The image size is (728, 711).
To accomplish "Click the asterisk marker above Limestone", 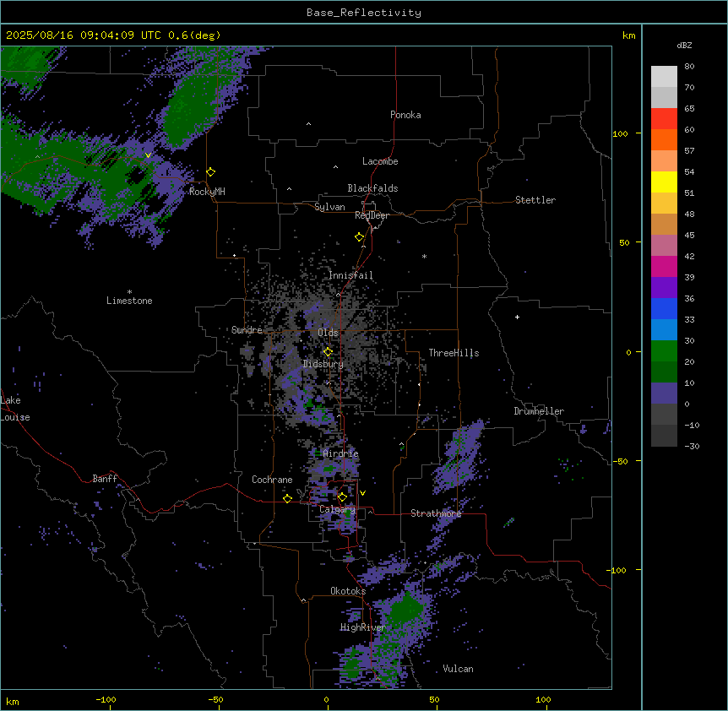I will click(129, 292).
